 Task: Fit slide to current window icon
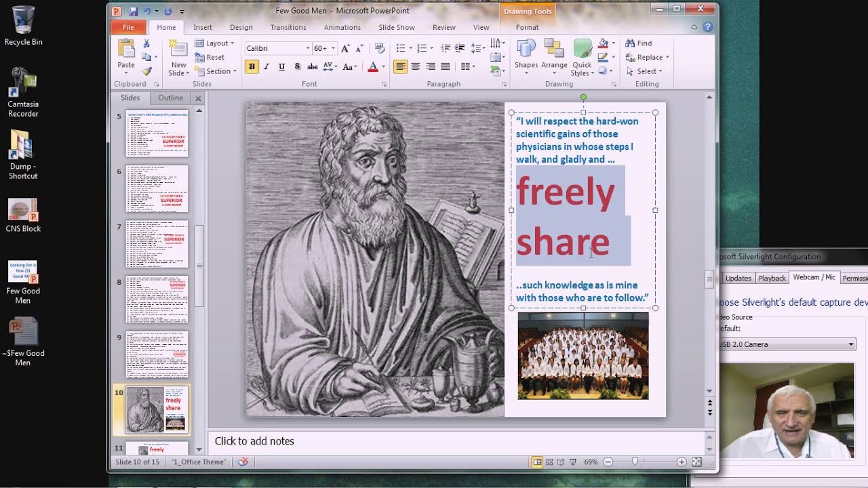pos(696,462)
